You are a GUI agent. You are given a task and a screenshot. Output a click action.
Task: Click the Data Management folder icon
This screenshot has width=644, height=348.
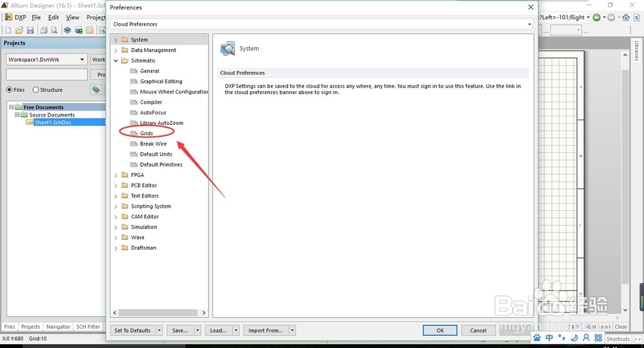tap(125, 50)
